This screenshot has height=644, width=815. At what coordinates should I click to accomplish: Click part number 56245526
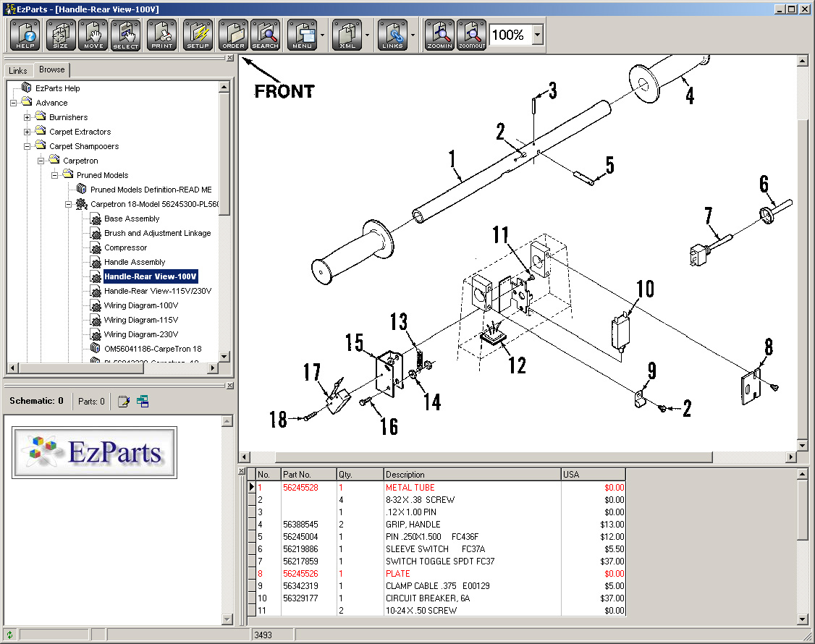click(x=300, y=574)
